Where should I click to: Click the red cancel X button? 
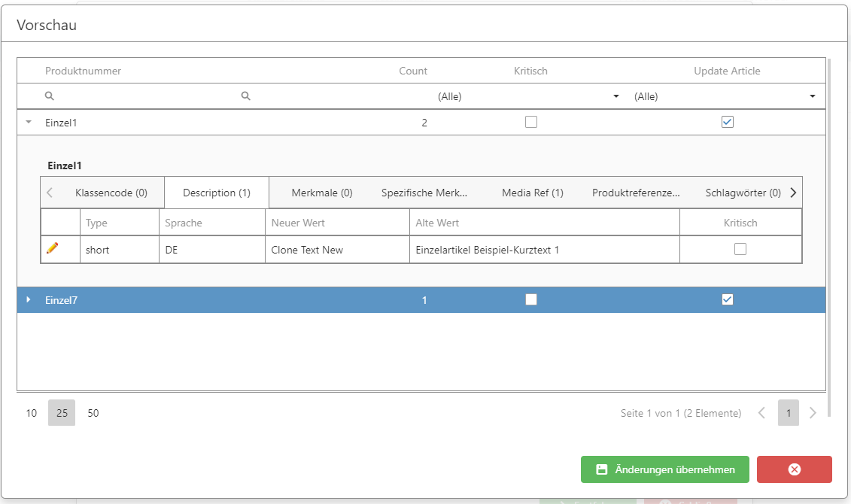coord(794,469)
